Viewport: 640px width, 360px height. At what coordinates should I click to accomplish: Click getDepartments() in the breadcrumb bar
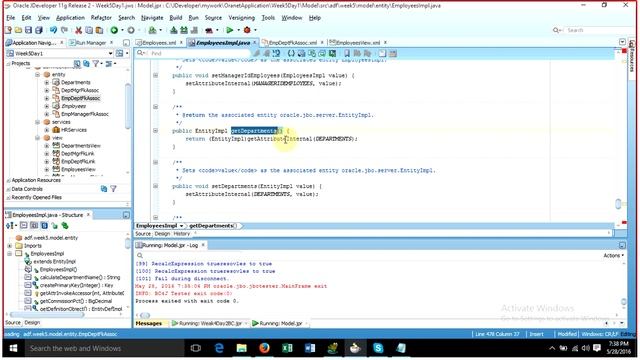[213, 226]
